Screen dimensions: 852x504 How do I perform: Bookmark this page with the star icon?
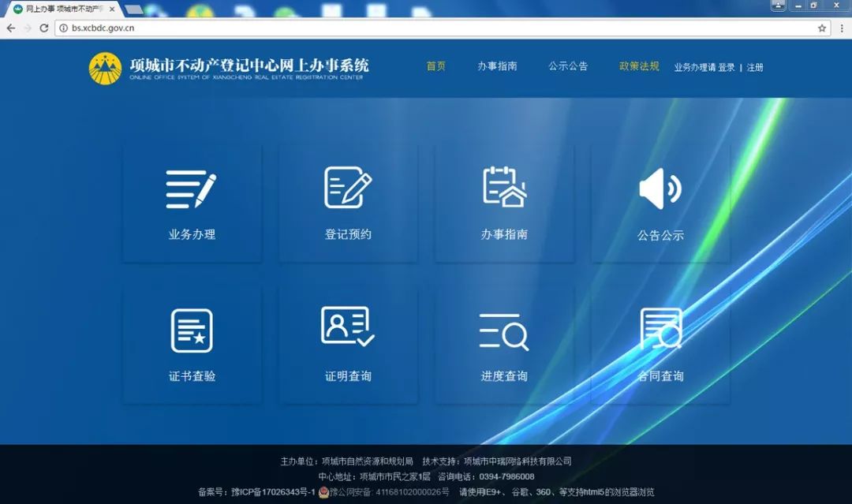click(823, 27)
